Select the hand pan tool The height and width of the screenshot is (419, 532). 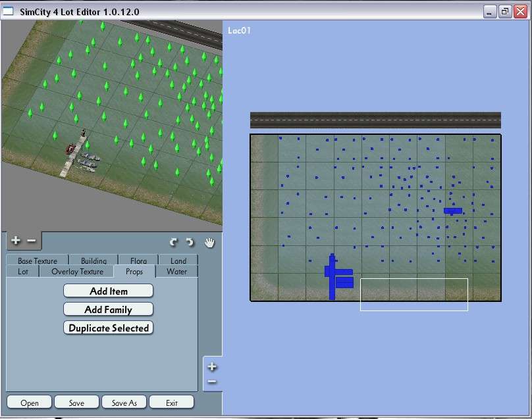tap(209, 242)
